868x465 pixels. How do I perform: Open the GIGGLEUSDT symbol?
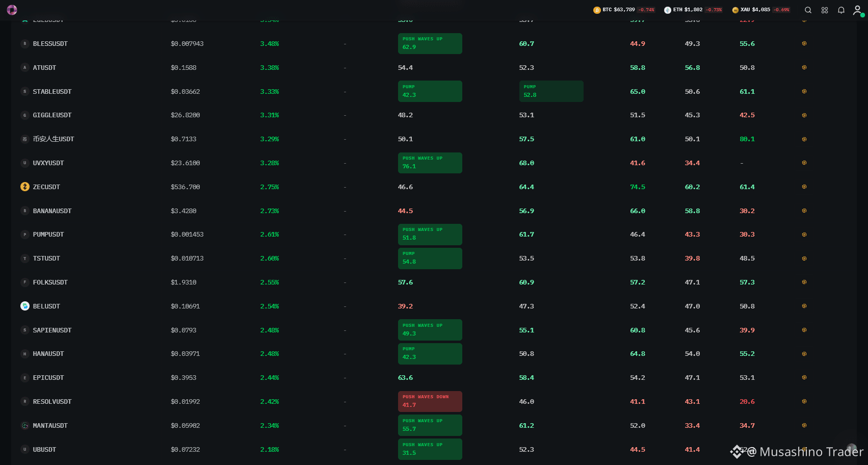coord(52,115)
